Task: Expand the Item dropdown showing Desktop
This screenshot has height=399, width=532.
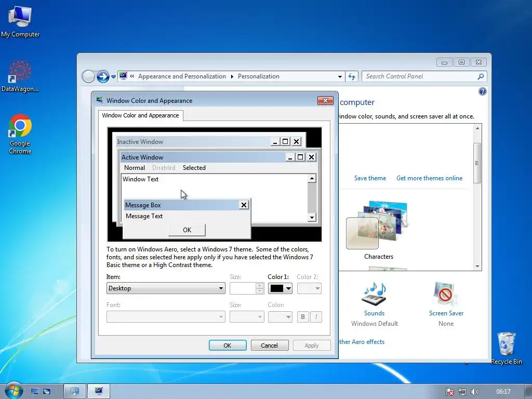Action: point(166,288)
